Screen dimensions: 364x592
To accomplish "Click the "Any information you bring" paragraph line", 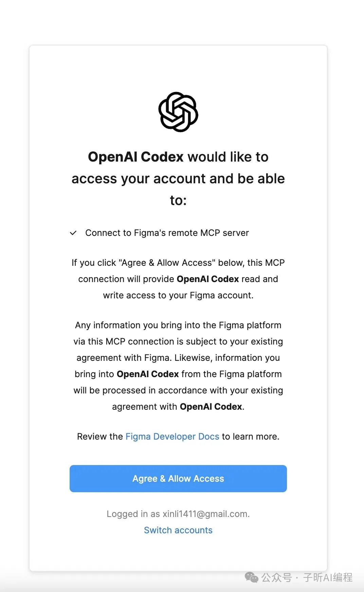I will [x=178, y=325].
